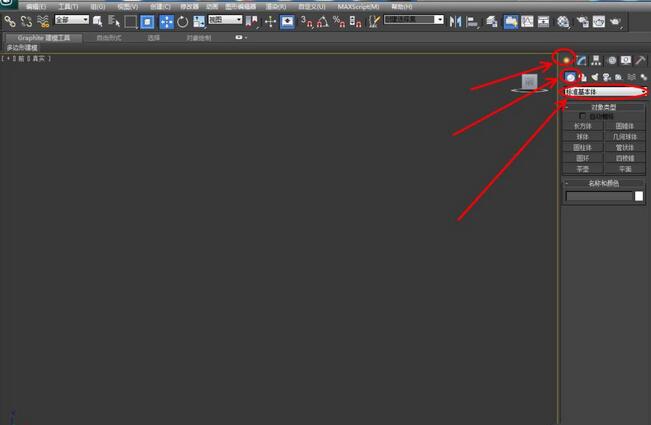
Task: Collapse the 对象类型 rollout
Action: pyautogui.click(x=604, y=107)
